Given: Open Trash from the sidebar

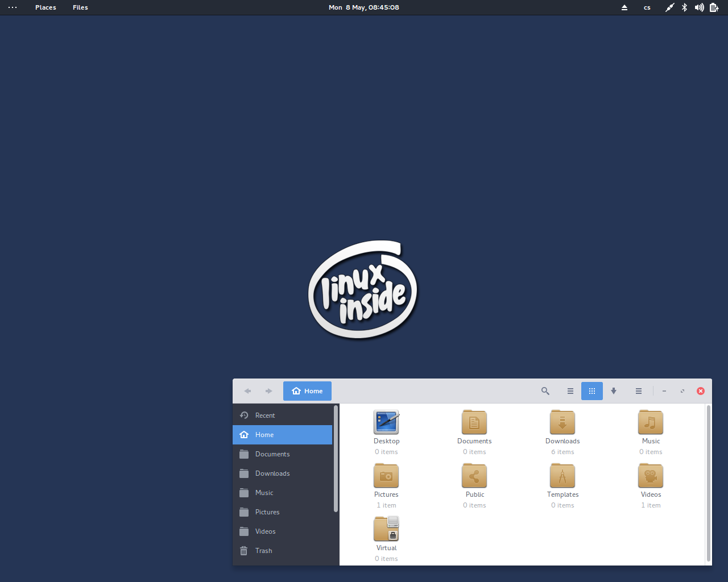Looking at the screenshot, I should [x=282, y=551].
